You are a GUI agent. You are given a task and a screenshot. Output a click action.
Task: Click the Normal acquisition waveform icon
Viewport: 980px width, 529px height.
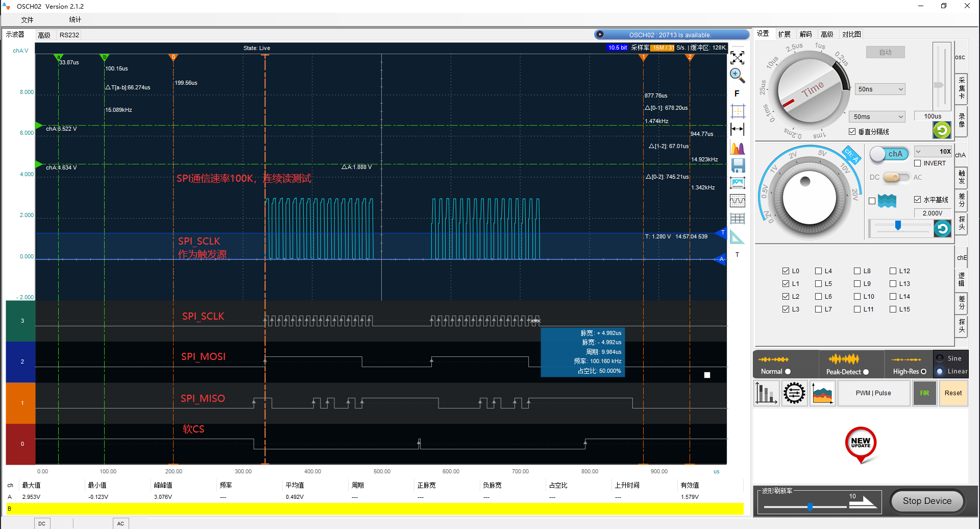tap(773, 359)
